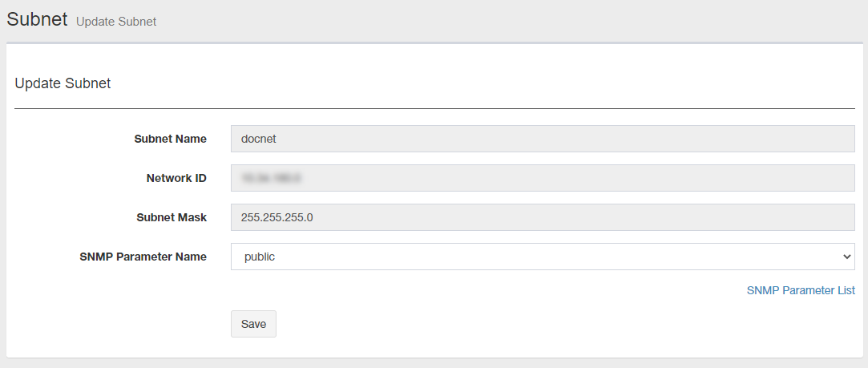Click the gray Update Subnet subtitle beside the title

click(116, 22)
